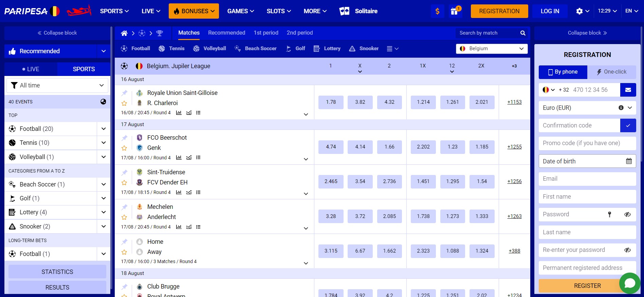
Task: Click the trophy breadcrumb icon
Action: (160, 33)
